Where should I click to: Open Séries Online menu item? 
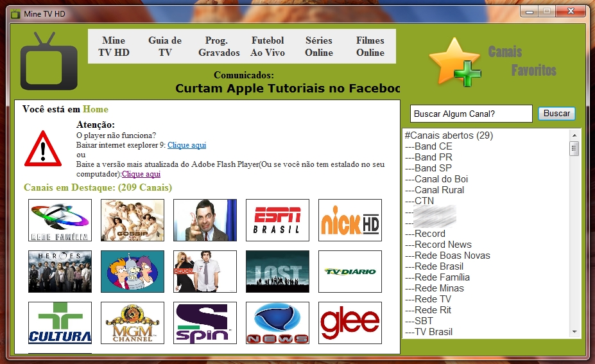pos(319,46)
